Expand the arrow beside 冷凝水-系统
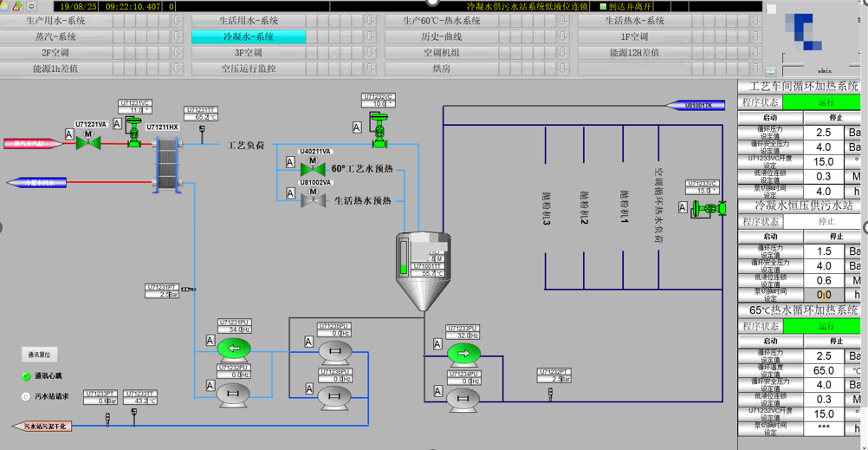Viewport: 868px width, 450px height. 370,37
